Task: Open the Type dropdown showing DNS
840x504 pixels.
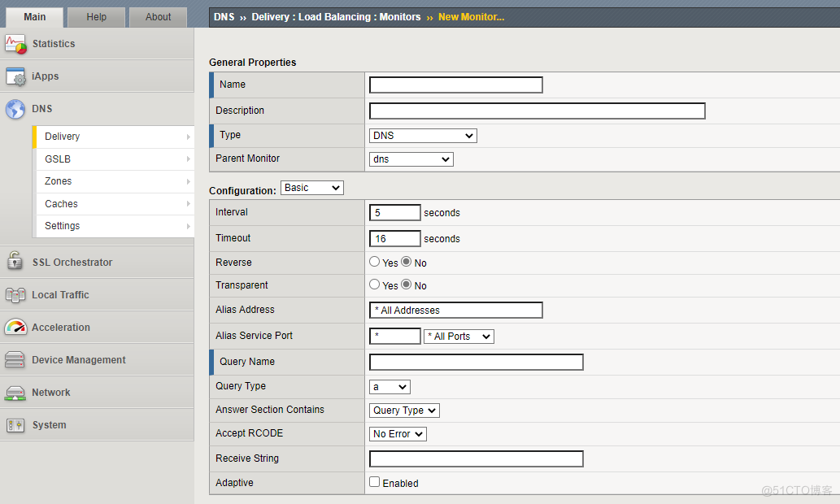Action: click(423, 136)
